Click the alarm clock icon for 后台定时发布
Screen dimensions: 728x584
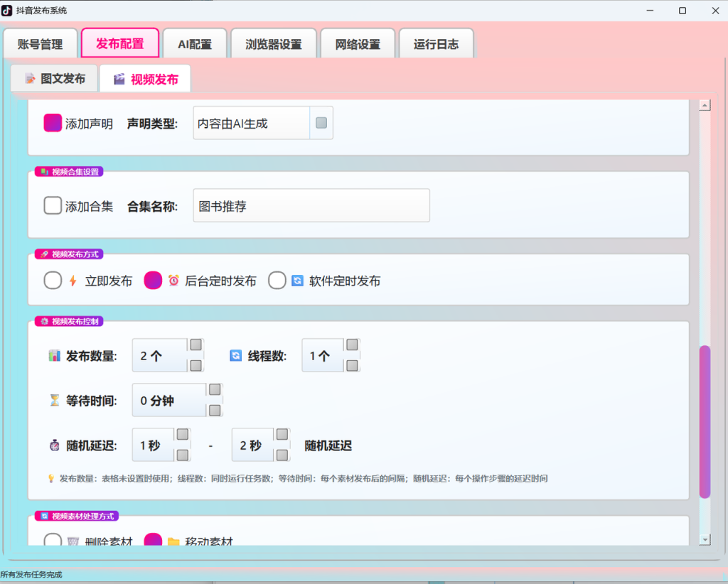coord(173,280)
